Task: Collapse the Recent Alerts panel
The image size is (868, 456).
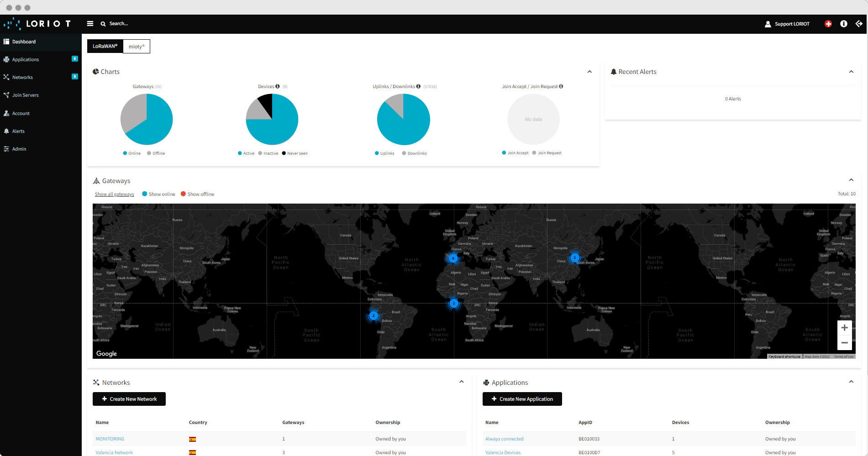Action: (x=851, y=72)
